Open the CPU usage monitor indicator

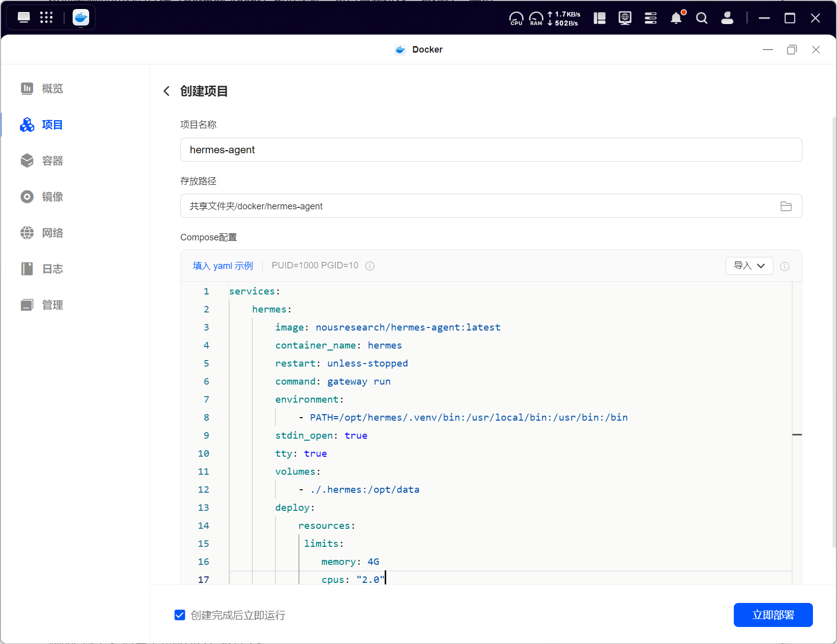click(x=516, y=19)
